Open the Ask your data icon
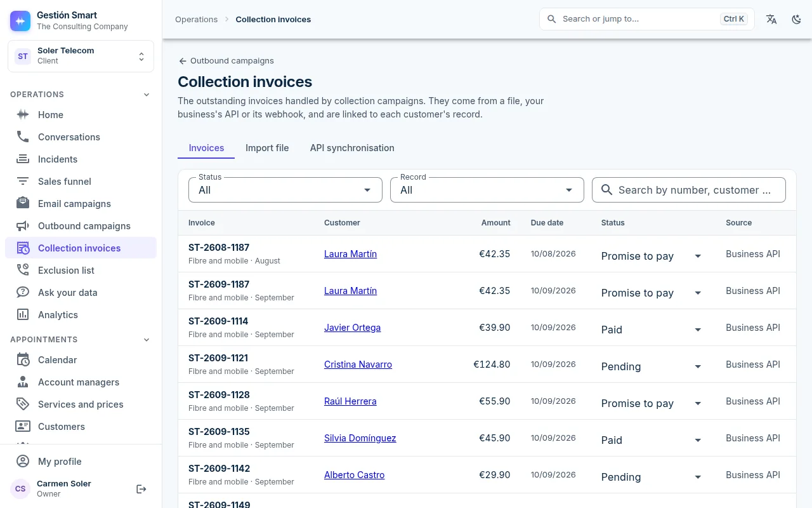Image resolution: width=812 pixels, height=508 pixels. (x=23, y=293)
